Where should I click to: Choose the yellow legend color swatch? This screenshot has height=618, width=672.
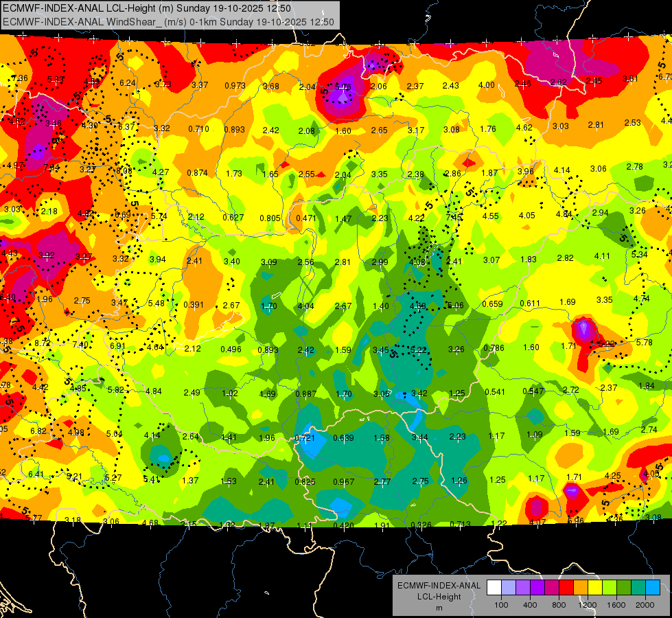(595, 587)
